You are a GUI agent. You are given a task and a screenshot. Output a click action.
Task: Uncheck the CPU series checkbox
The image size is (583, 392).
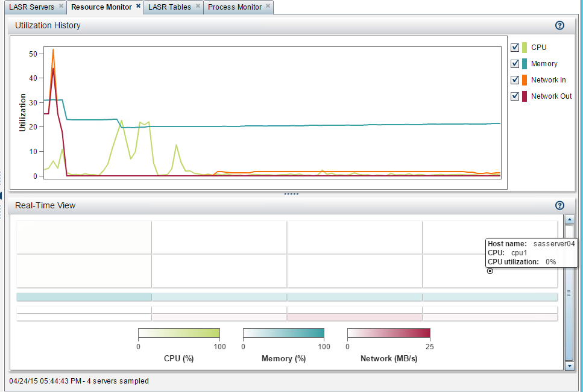[515, 47]
